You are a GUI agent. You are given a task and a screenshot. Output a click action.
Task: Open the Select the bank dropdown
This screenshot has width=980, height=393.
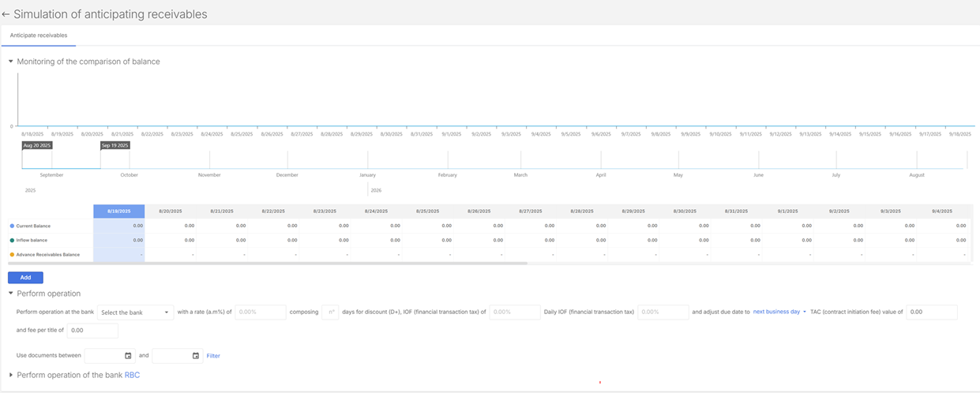135,313
